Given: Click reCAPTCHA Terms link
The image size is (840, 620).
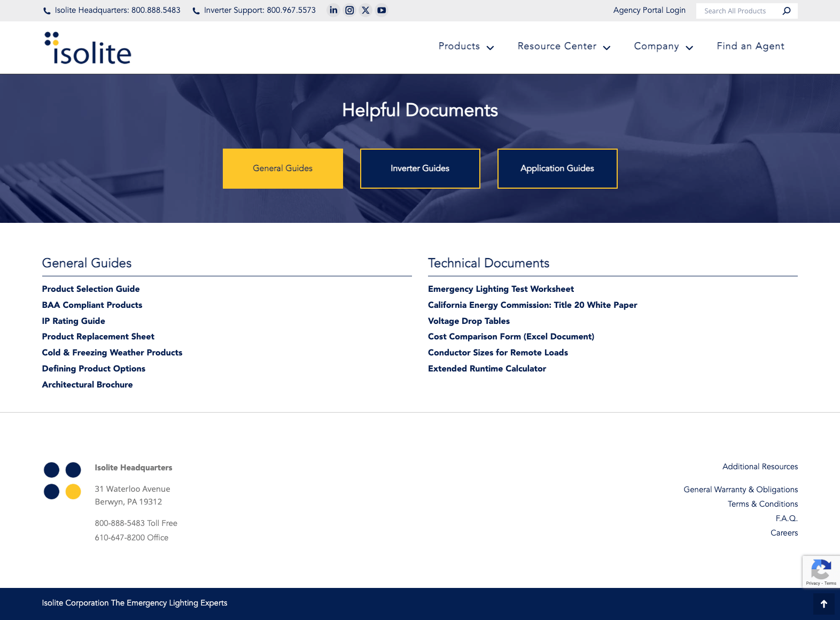Looking at the screenshot, I should point(830,583).
